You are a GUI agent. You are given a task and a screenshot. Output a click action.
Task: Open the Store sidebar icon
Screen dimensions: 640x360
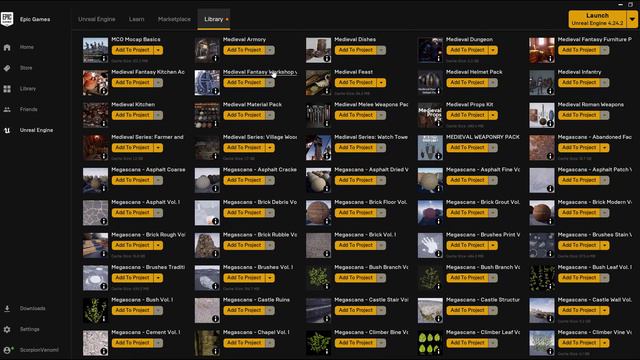click(x=7, y=68)
